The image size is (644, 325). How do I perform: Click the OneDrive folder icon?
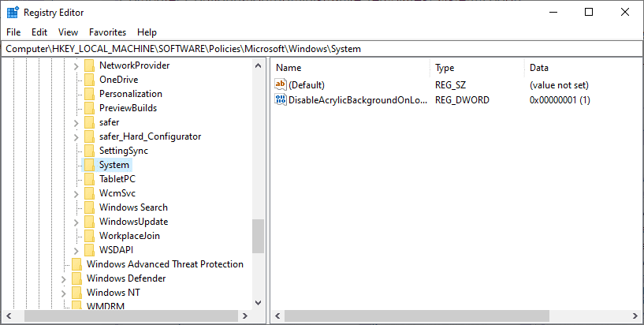[x=89, y=80]
